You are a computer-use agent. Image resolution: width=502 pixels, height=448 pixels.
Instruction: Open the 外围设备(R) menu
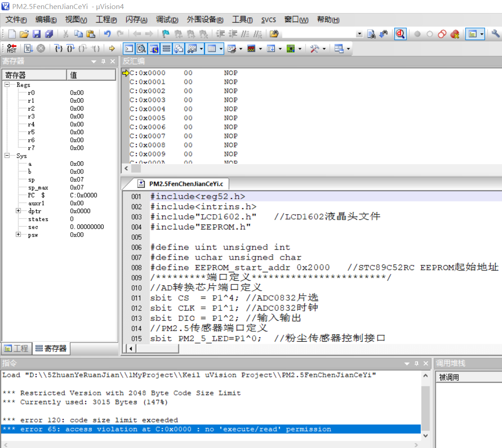click(x=205, y=20)
